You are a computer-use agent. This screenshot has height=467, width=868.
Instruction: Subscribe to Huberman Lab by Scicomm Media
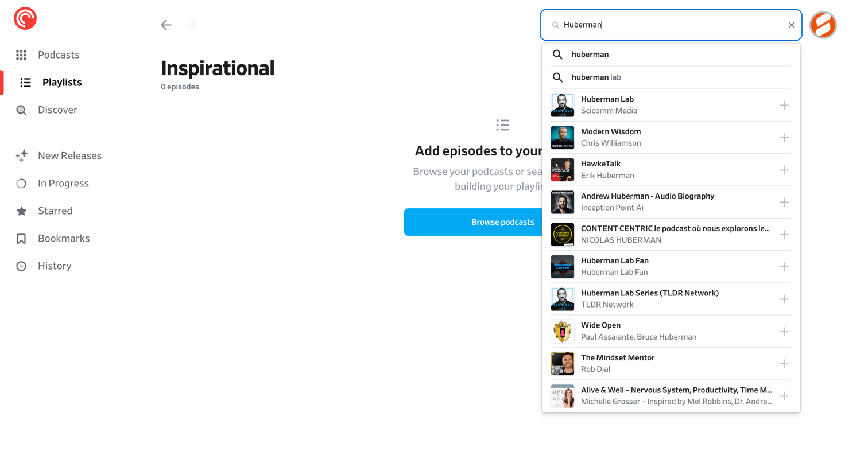point(784,106)
